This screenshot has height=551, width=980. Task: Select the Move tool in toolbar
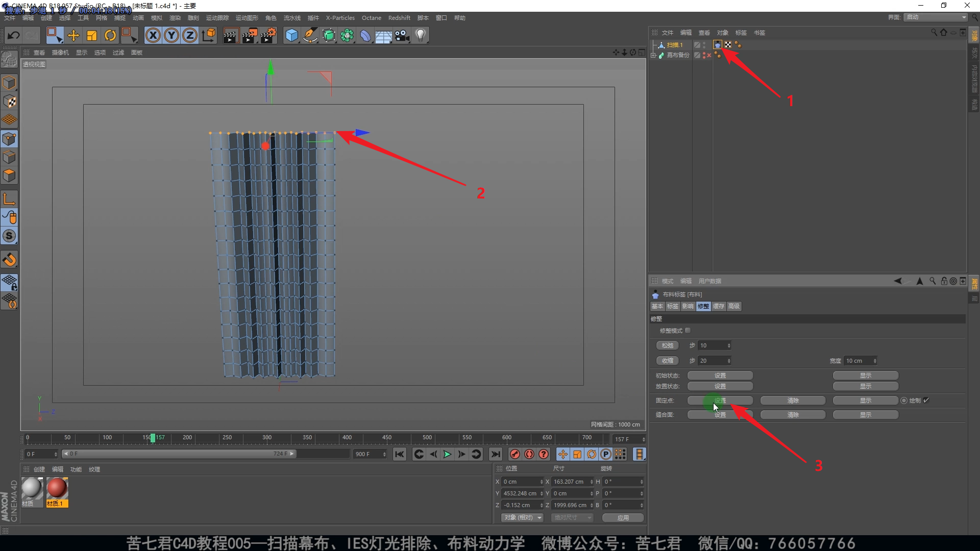73,35
